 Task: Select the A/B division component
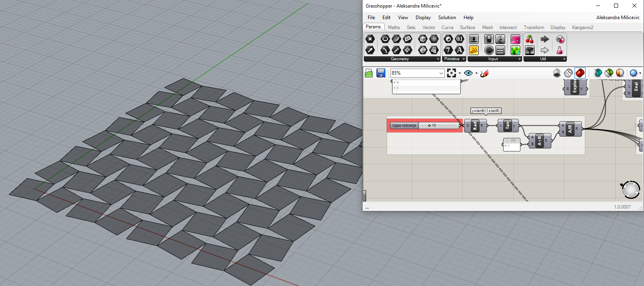coord(570,128)
